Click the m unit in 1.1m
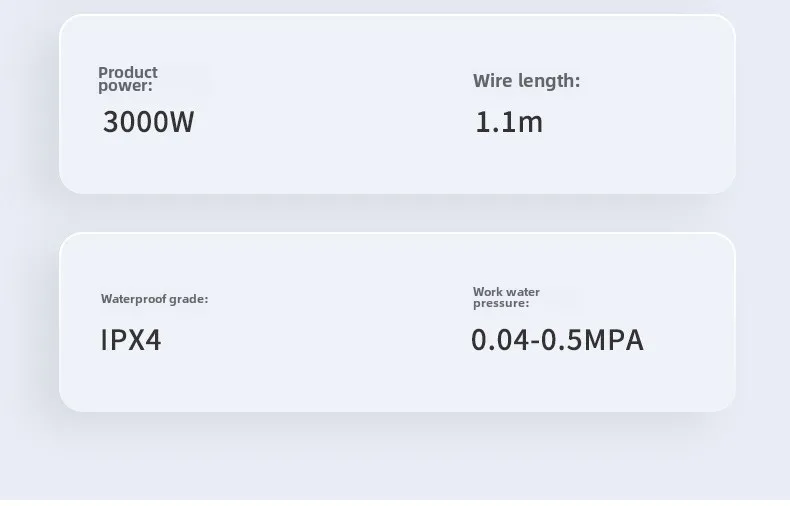Viewport: 790px width, 506px height. [x=531, y=124]
